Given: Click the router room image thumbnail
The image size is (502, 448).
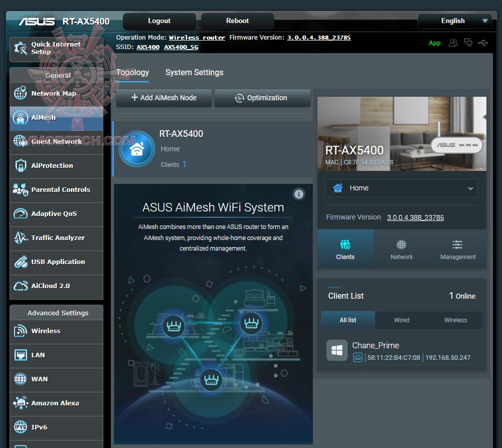Looking at the screenshot, I should [x=402, y=133].
